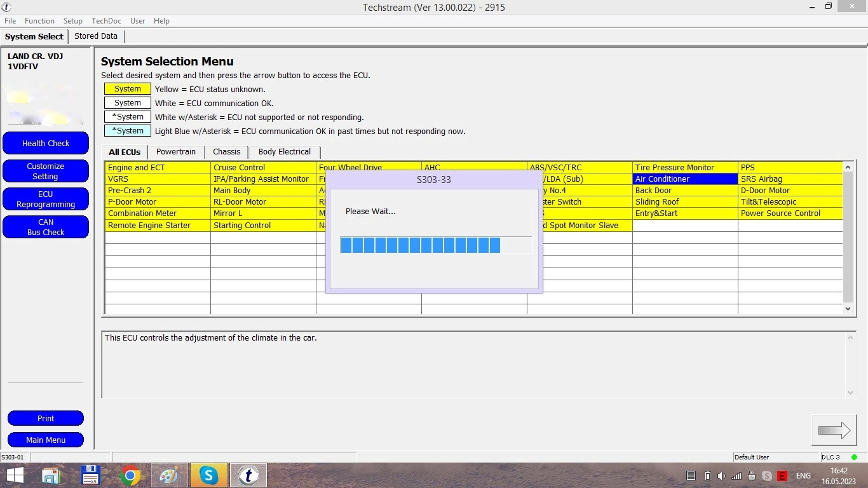Open Paint from the taskbar
868x488 pixels.
point(169,475)
